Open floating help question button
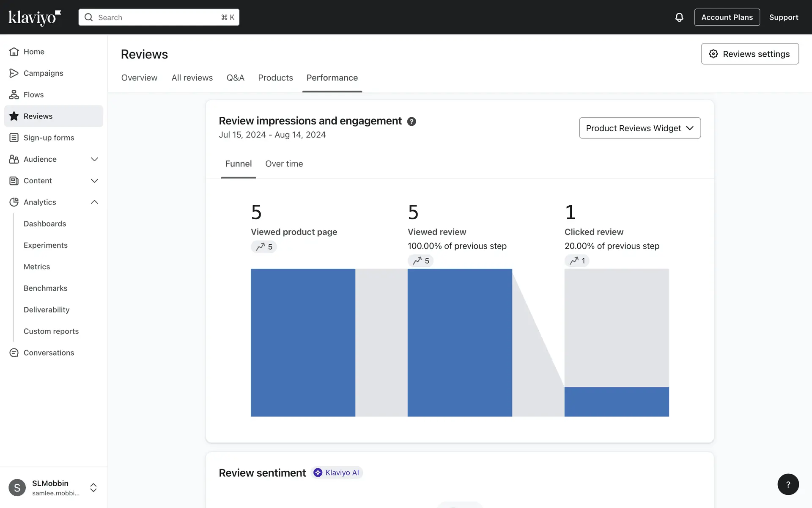 [788, 484]
